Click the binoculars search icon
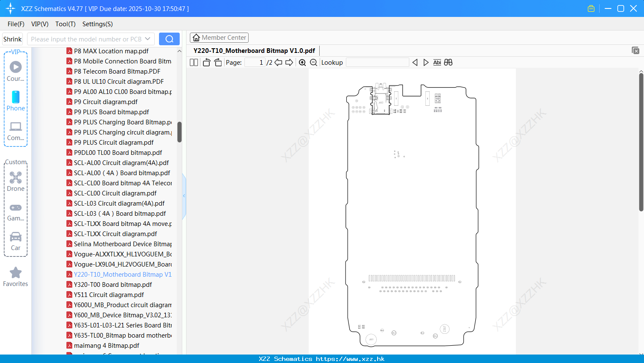 [448, 62]
